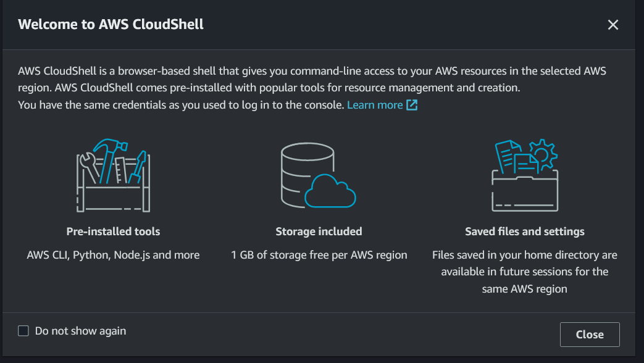Viewport: 644px width, 363px height.
Task: Open the Learn more link
Action: [375, 105]
